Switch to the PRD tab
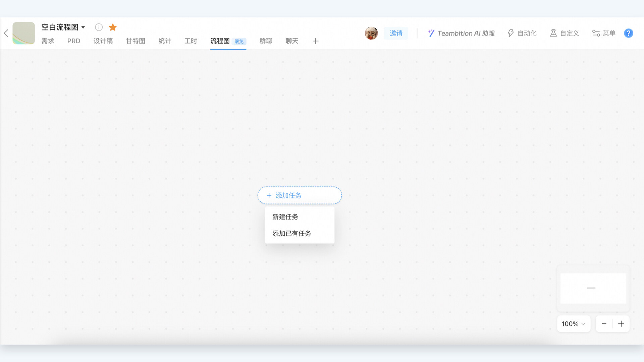Viewport: 644px width, 362px height. (x=74, y=41)
